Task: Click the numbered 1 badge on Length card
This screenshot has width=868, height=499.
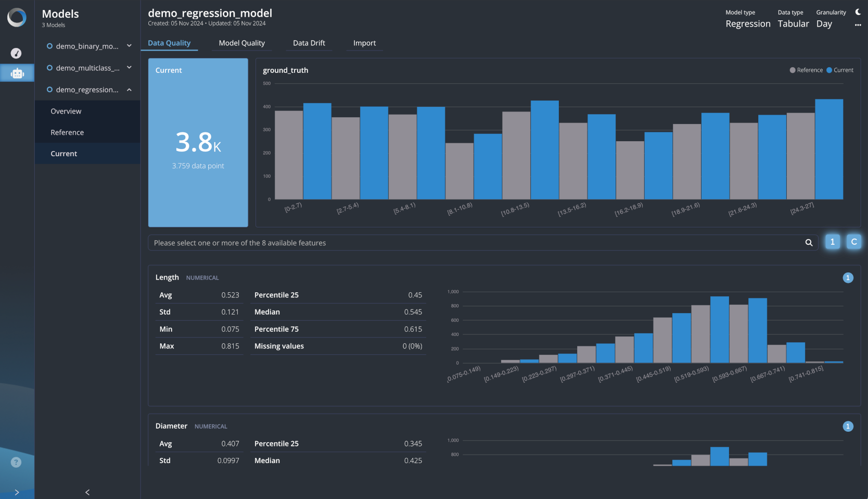Action: point(848,278)
